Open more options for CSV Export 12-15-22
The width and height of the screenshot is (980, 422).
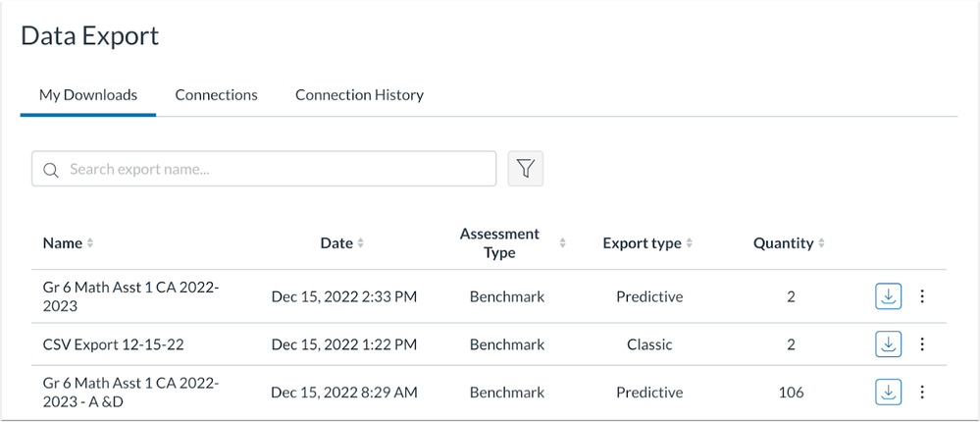[x=922, y=344]
